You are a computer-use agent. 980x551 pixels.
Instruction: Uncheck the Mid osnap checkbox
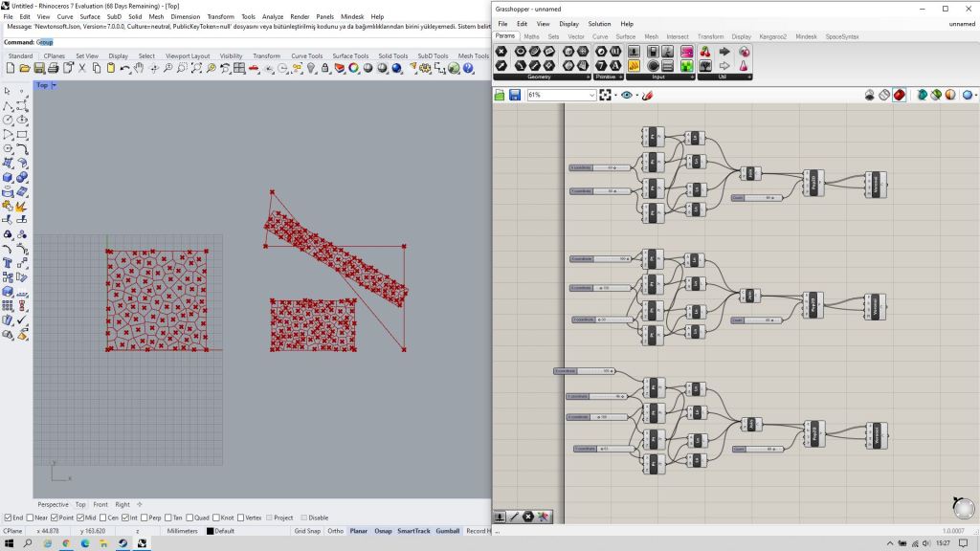79,518
